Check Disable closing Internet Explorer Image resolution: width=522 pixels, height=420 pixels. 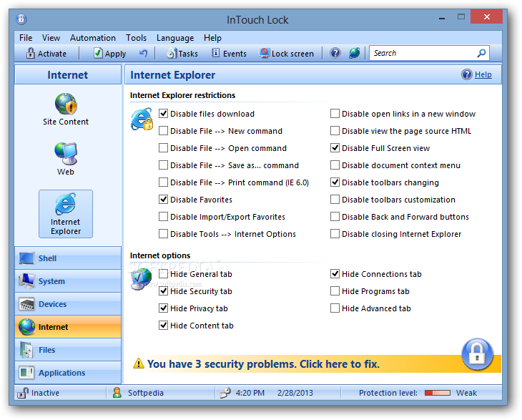click(x=335, y=234)
